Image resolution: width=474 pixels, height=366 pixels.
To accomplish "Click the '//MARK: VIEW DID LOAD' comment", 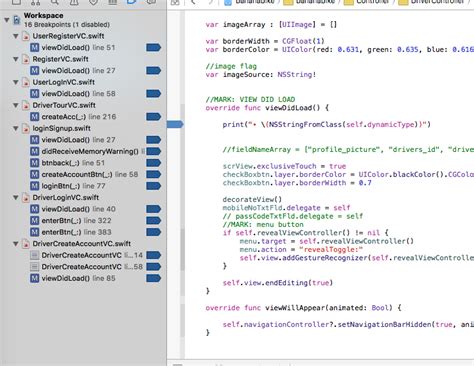I will (x=250, y=99).
